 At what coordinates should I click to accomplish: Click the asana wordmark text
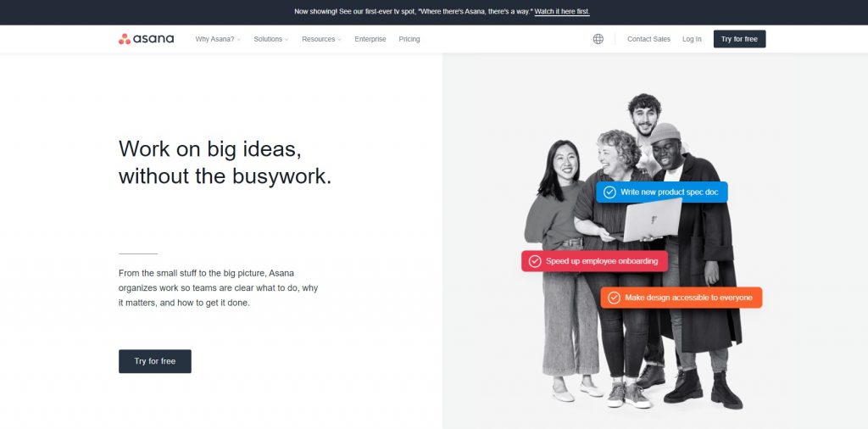coord(153,39)
